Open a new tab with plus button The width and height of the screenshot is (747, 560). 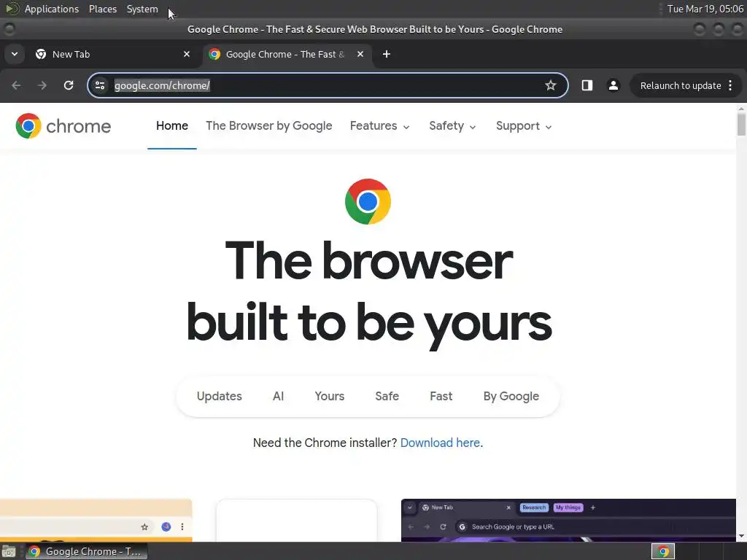click(387, 54)
